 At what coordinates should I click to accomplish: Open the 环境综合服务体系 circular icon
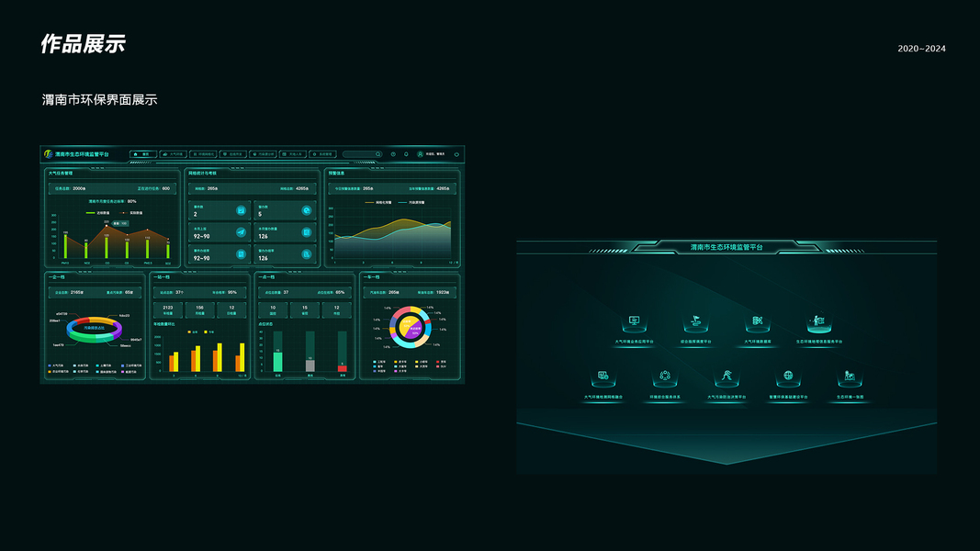665,377
